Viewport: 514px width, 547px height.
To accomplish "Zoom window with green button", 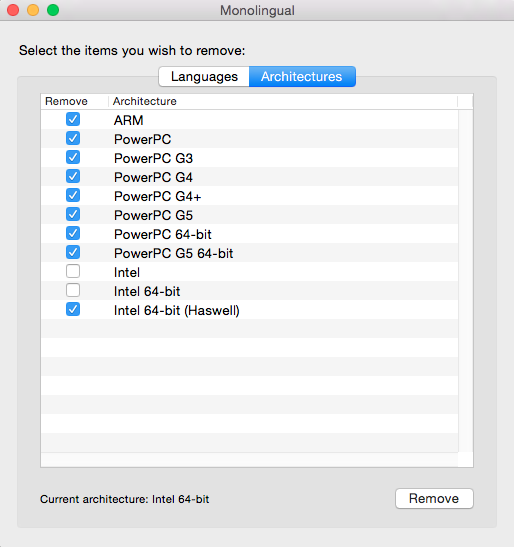I will (53, 10).
